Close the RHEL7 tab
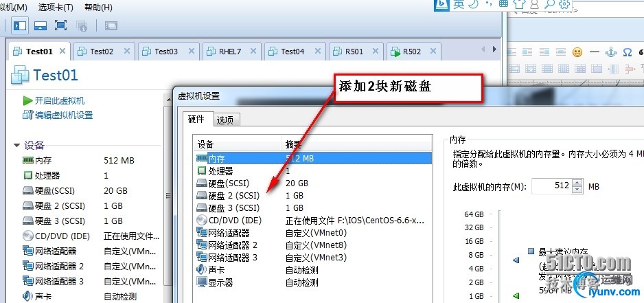Image resolution: width=644 pixels, height=303 pixels. coord(253,51)
